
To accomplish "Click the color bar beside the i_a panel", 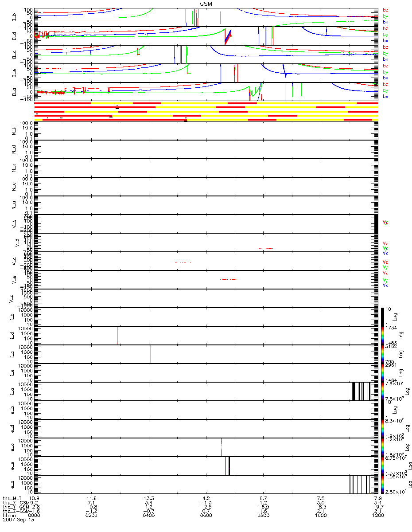I will [382, 391].
